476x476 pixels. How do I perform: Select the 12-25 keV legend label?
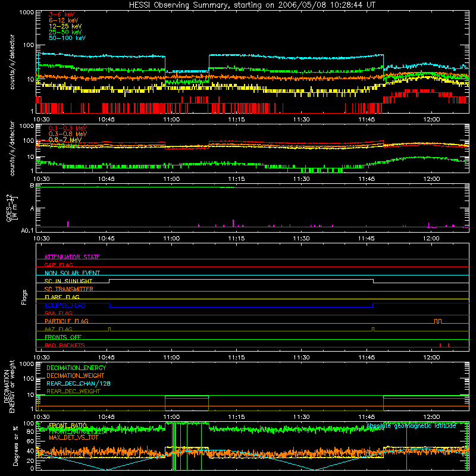65,26
